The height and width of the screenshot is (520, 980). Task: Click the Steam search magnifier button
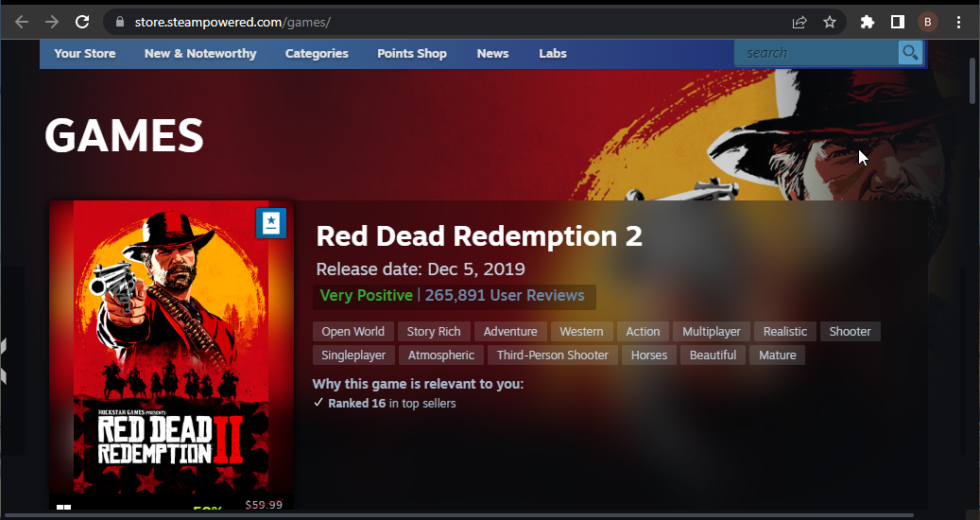[x=911, y=53]
